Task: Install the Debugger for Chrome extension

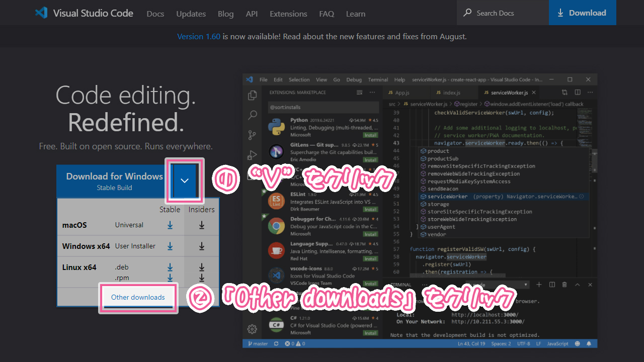Action: point(371,234)
